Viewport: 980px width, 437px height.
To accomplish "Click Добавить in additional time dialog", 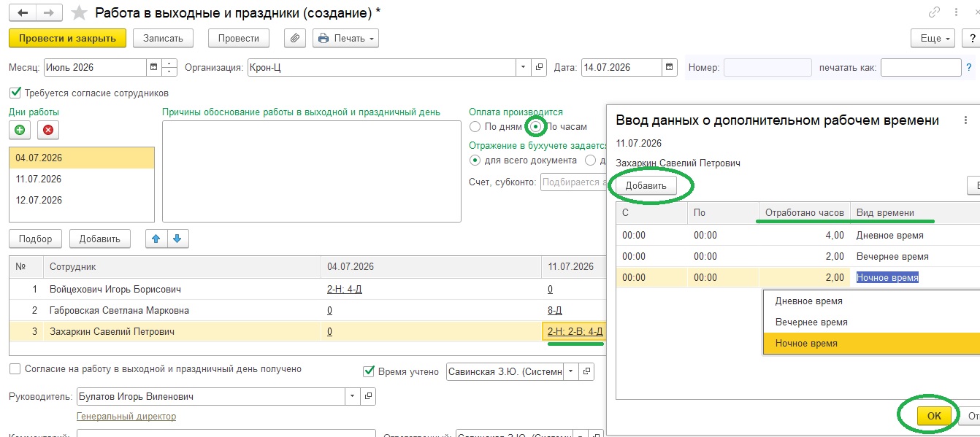I will [646, 185].
